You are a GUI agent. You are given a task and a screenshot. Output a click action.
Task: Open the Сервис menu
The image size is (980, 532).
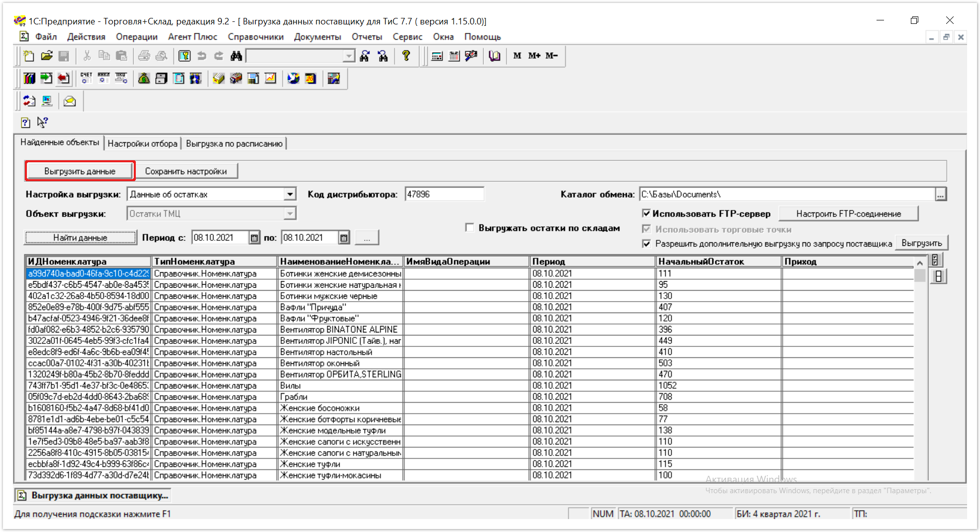[407, 37]
